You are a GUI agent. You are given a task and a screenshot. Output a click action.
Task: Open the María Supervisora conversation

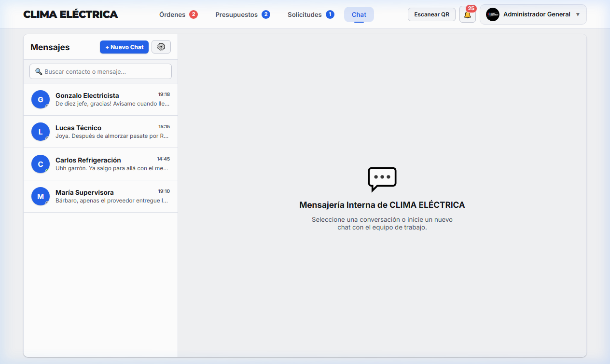click(100, 196)
